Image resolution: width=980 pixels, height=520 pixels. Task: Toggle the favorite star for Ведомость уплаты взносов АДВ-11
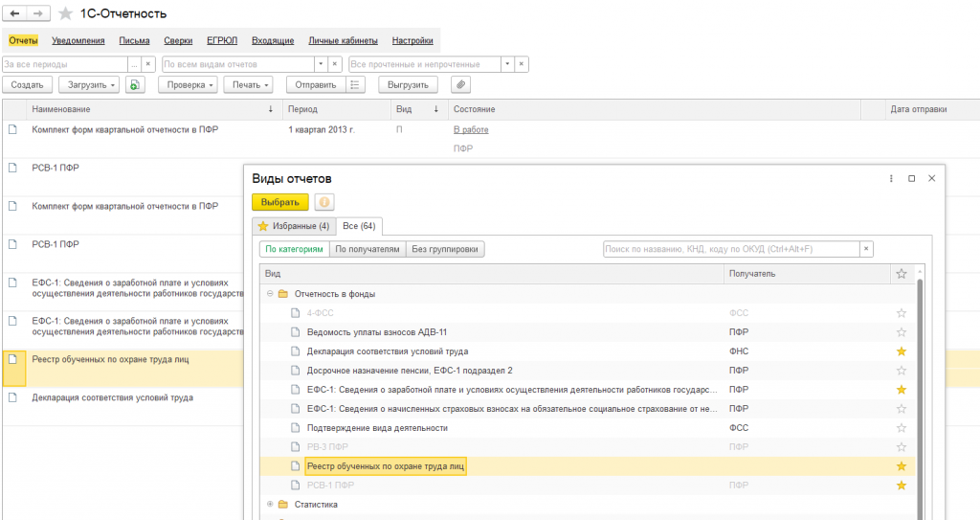tap(902, 332)
